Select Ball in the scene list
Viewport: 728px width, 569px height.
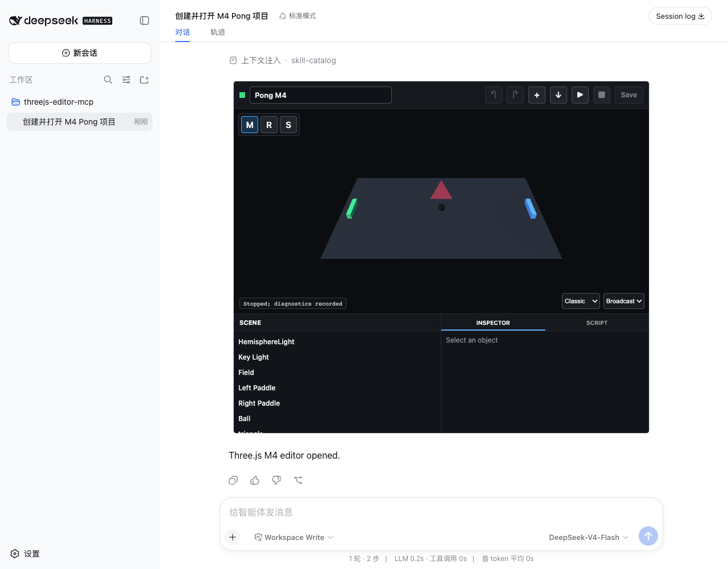(337, 419)
